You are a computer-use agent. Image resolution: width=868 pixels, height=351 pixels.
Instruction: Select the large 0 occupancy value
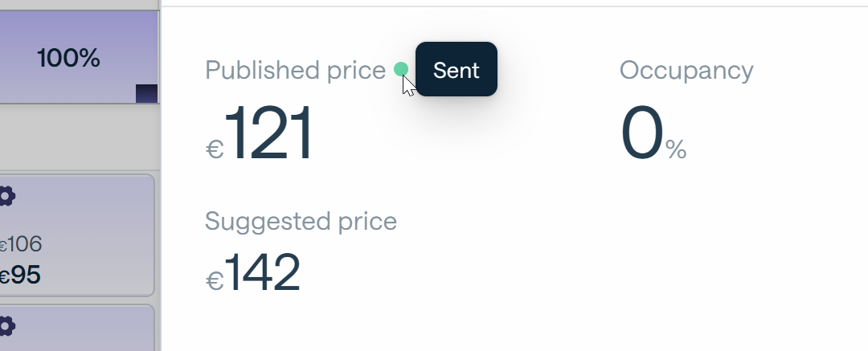[641, 133]
